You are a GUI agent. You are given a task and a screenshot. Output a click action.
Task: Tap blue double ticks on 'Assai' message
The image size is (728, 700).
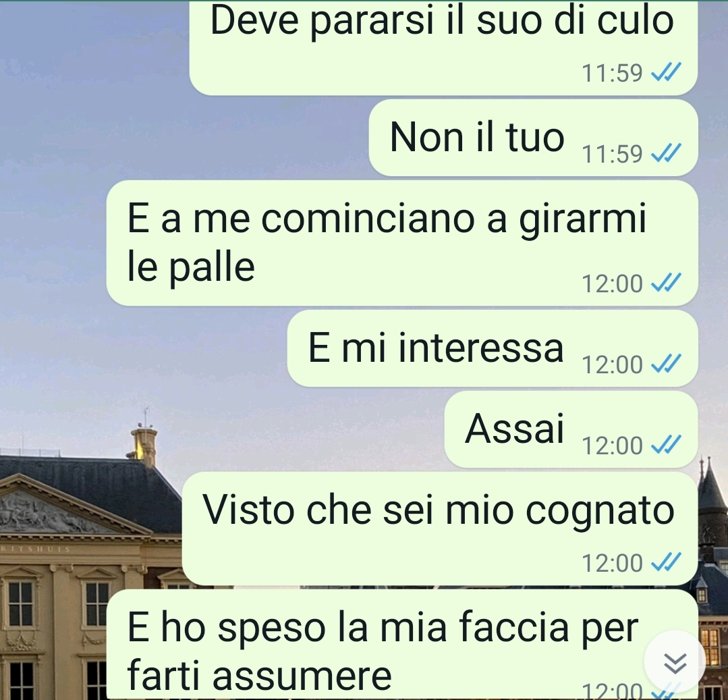tap(666, 445)
